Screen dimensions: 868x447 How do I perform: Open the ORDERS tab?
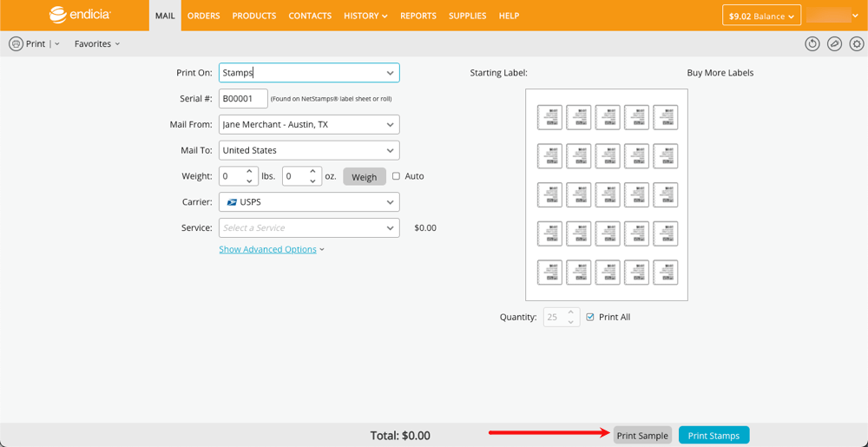tap(204, 16)
